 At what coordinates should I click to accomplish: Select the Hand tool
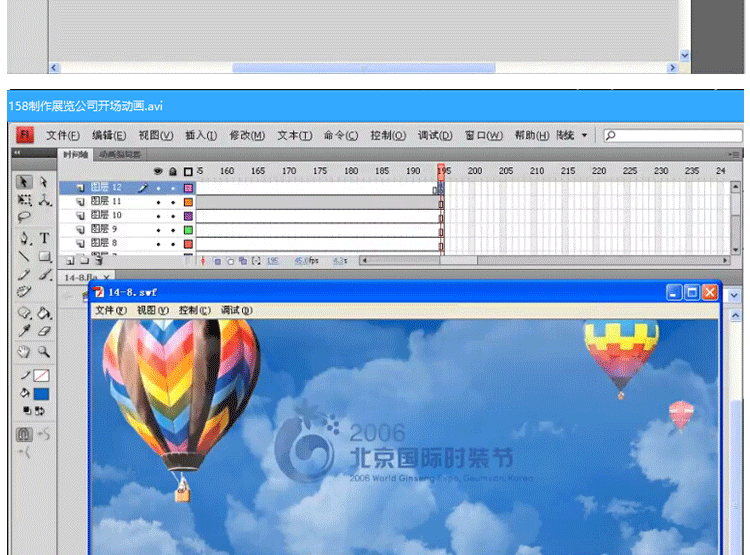(x=24, y=352)
